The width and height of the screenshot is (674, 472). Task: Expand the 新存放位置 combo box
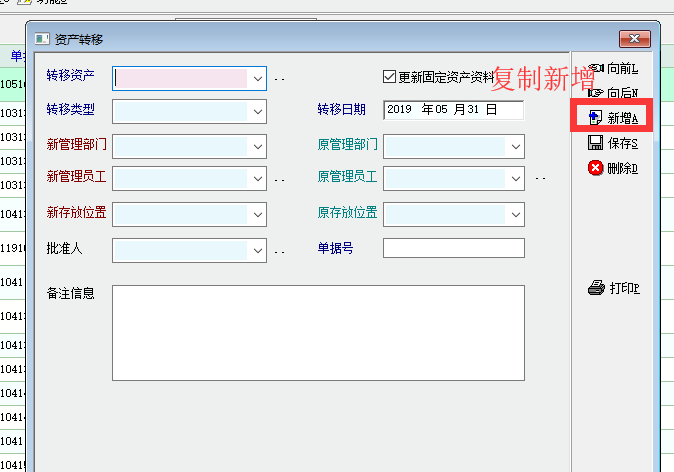coord(258,214)
